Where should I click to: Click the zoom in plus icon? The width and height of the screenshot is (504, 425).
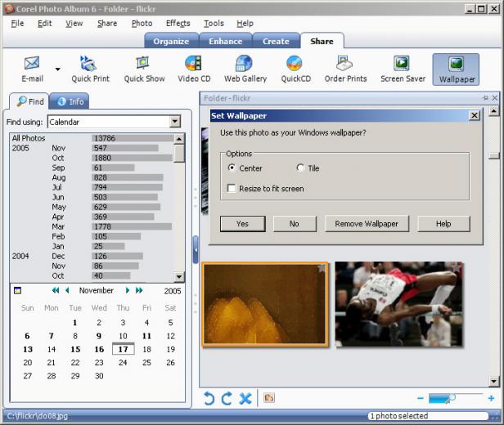(x=491, y=398)
